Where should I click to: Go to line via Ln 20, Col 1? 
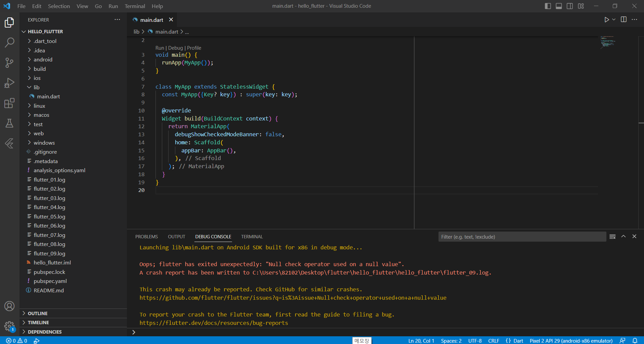click(x=421, y=341)
